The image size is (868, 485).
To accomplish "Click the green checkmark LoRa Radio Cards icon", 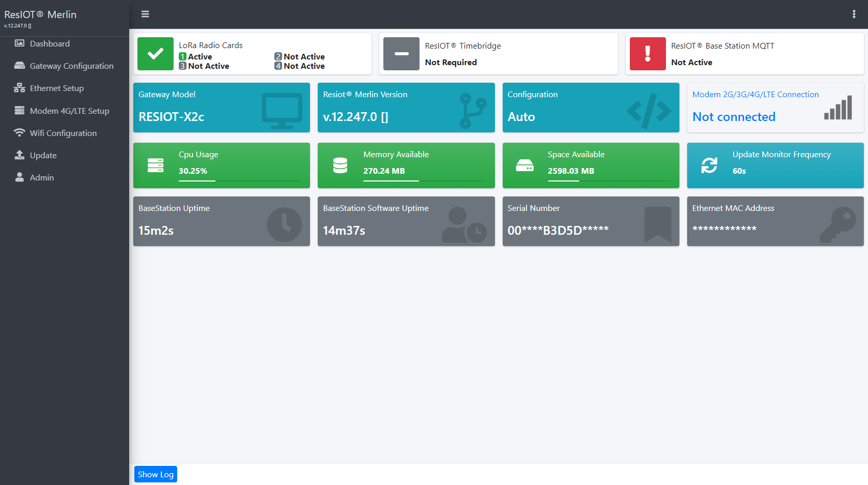I will [156, 54].
